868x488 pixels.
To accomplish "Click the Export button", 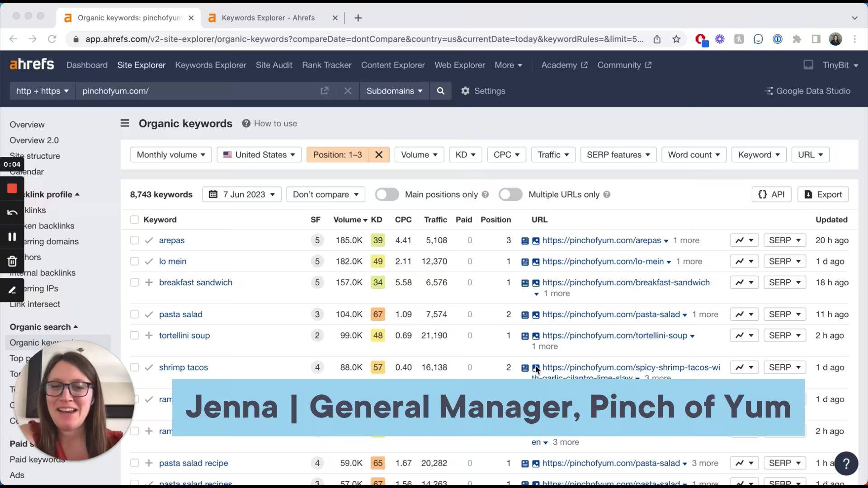I will [823, 195].
